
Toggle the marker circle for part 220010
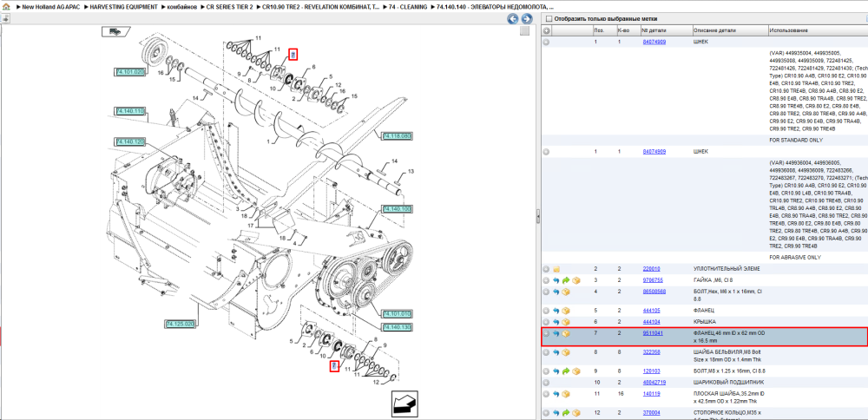pos(546,269)
